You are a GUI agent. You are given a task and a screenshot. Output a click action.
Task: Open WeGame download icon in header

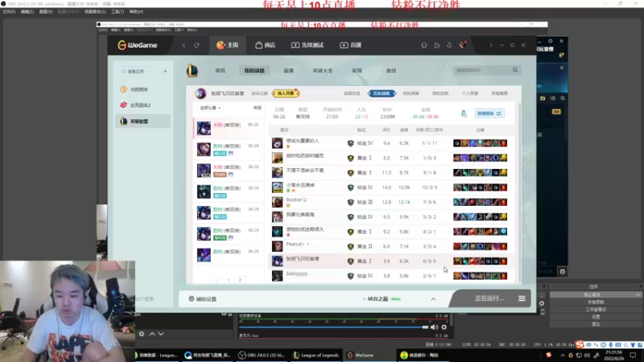click(449, 45)
